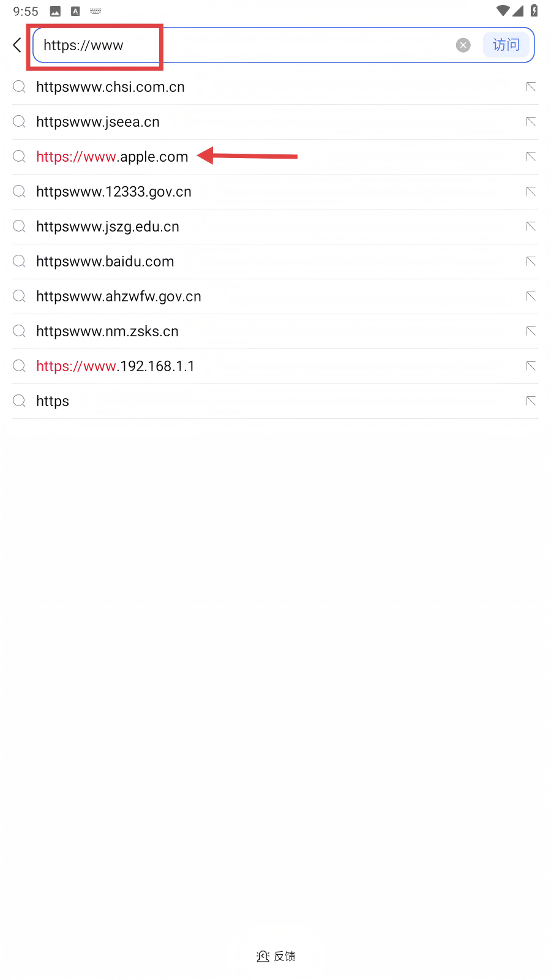Tap search icon beside httpswww.12333.gov.cn
This screenshot has width=551, height=980.
click(20, 192)
